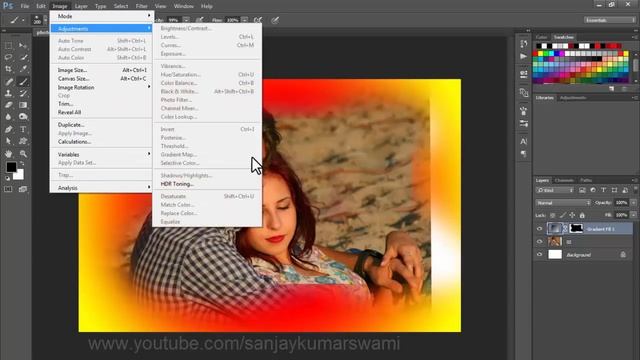Screen dimensions: 640x360
Task: Select the Horizontal Type tool
Action: click(23, 129)
